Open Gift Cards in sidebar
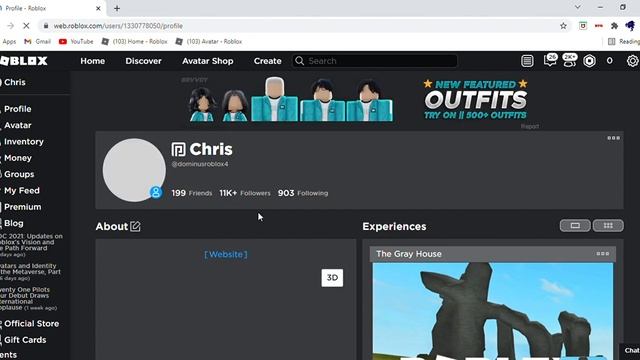 tap(25, 340)
